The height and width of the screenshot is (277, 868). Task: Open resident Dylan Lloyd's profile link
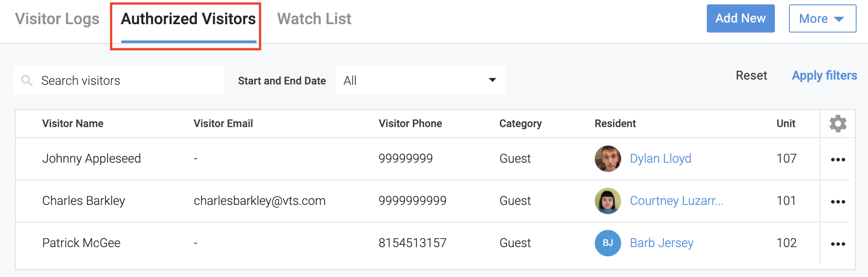coord(660,159)
